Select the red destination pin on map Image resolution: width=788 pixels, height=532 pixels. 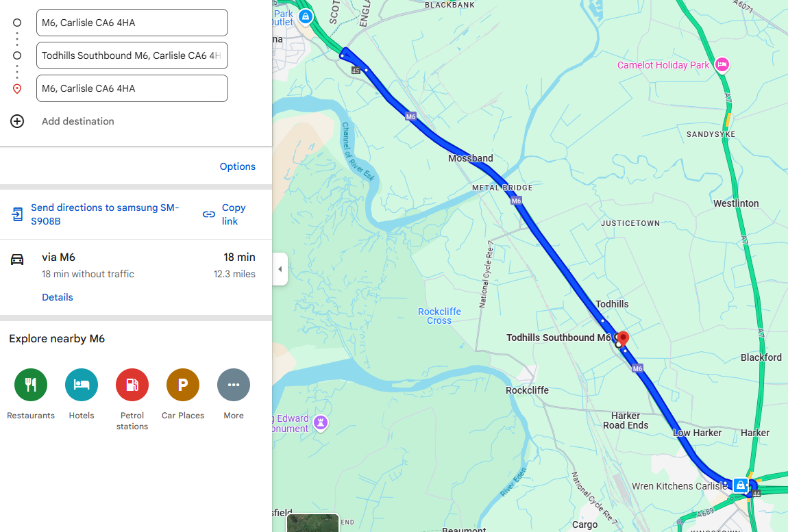pyautogui.click(x=623, y=339)
